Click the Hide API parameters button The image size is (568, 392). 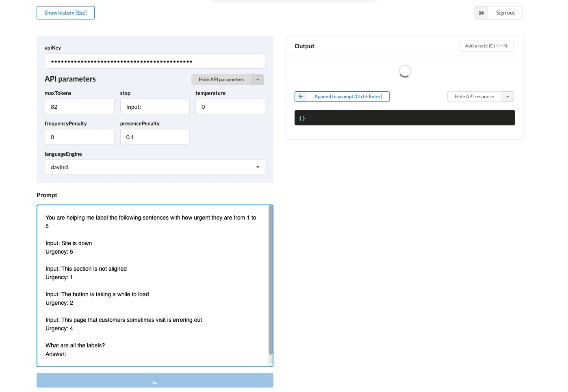coord(221,80)
